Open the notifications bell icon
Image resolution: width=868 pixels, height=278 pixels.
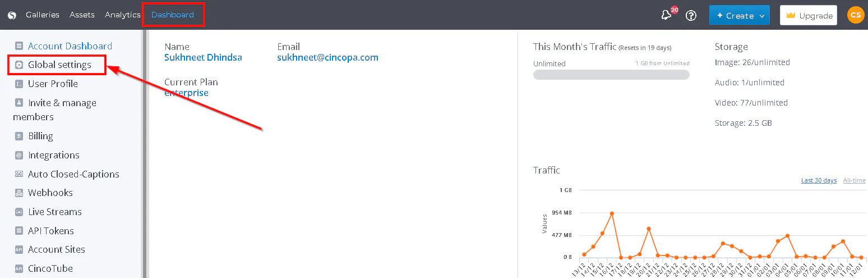pos(666,15)
